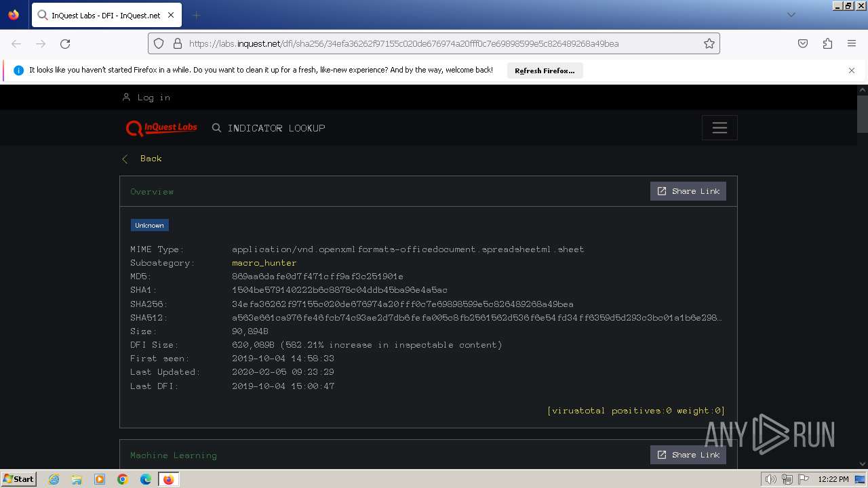Open Action Center flag icon
The height and width of the screenshot is (488, 868).
(803, 479)
